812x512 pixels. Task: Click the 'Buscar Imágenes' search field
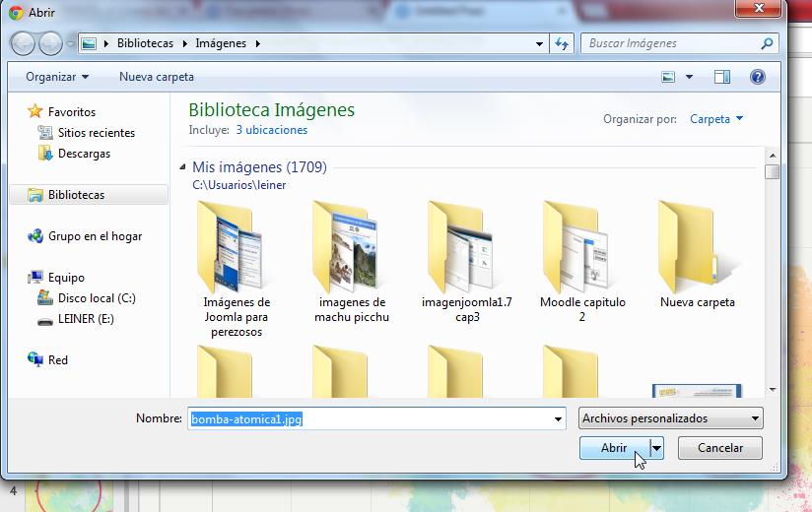pyautogui.click(x=670, y=43)
